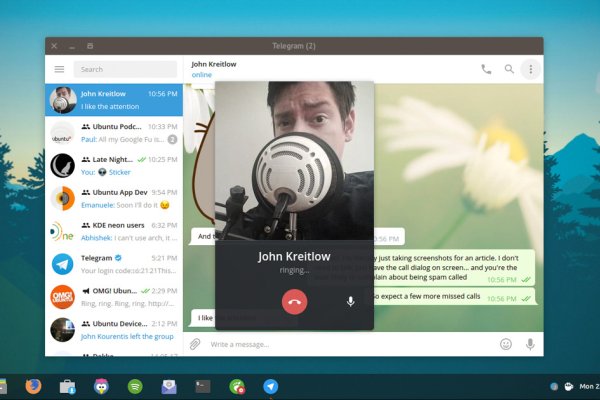The image size is (600, 400).
Task: Open the emoji picker
Action: point(506,344)
